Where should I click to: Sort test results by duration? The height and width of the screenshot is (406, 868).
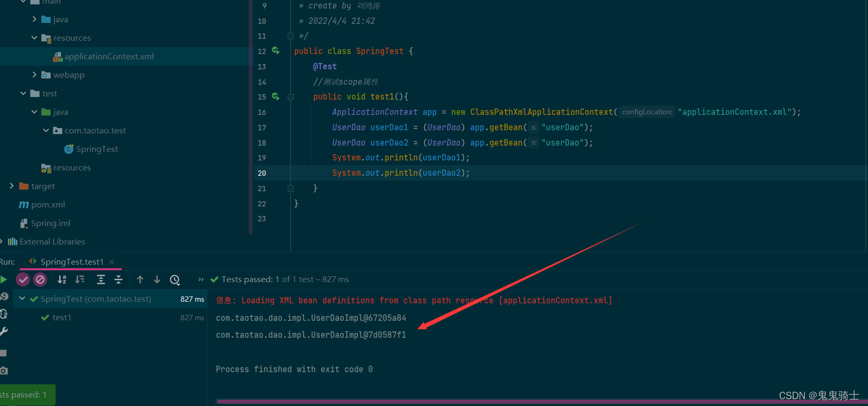(x=80, y=279)
